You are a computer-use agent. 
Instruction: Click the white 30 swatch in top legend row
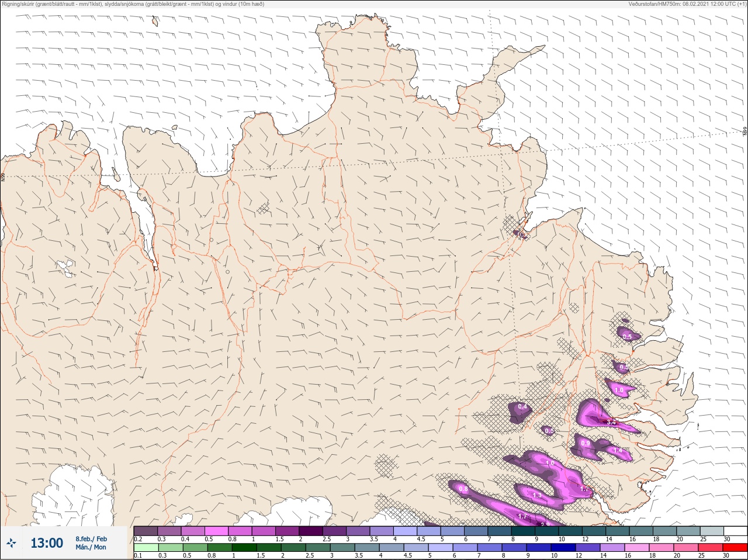[x=735, y=531]
